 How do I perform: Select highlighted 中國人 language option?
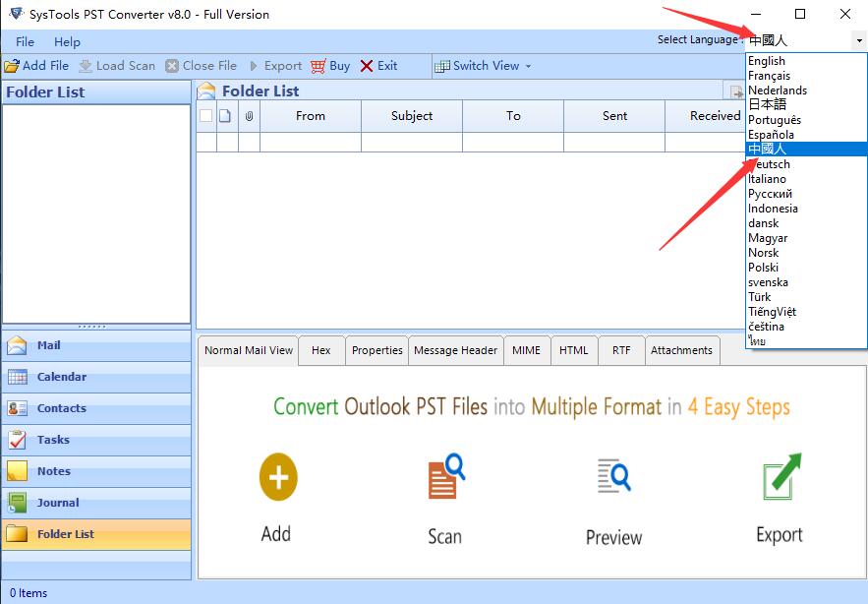(x=806, y=150)
